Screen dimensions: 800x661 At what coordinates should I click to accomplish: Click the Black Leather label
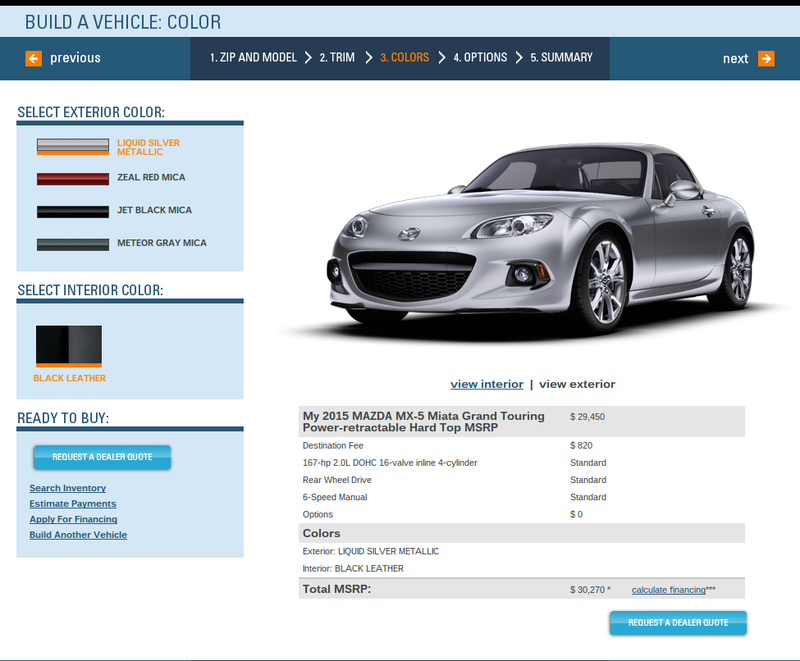69,378
